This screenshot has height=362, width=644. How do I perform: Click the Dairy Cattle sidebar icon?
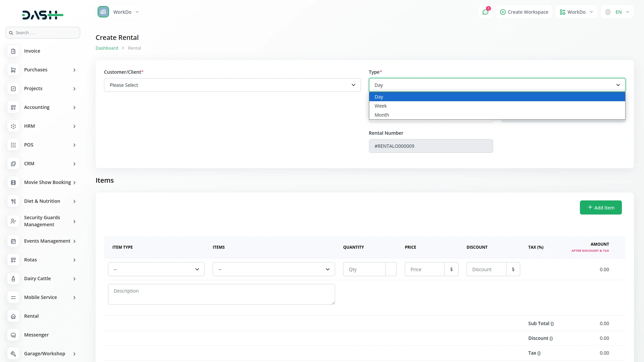[13, 279]
